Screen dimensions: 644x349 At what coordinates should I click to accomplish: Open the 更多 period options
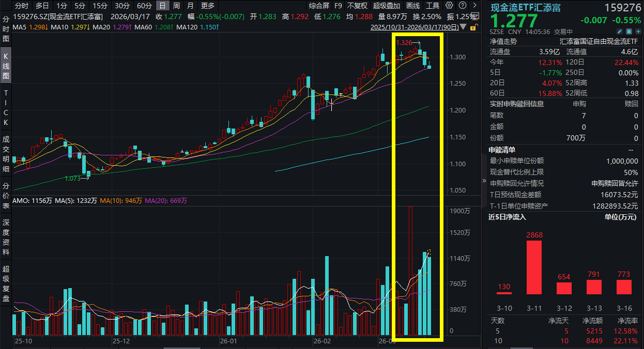tap(208, 6)
